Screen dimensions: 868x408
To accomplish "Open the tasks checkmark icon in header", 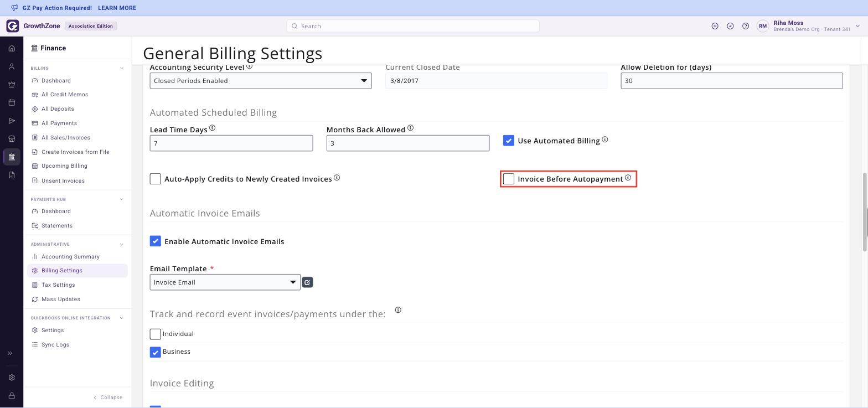I will coord(730,26).
